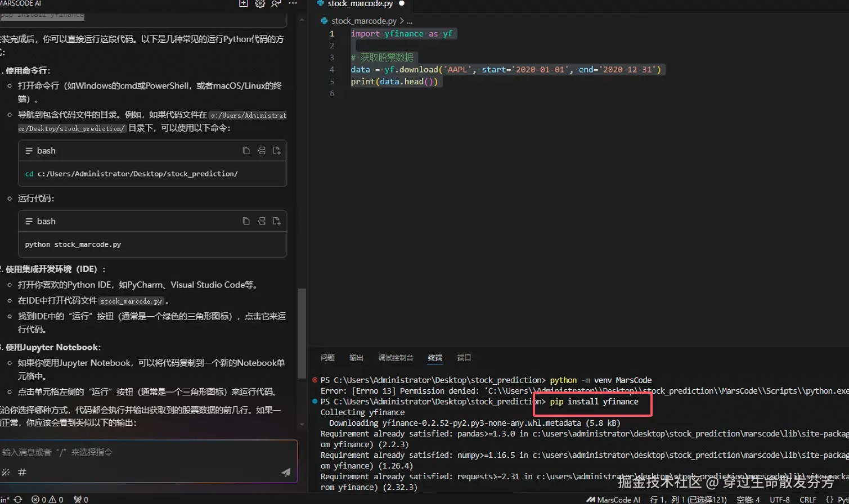Click python -m venv MarsCode terminal line

[x=601, y=380]
